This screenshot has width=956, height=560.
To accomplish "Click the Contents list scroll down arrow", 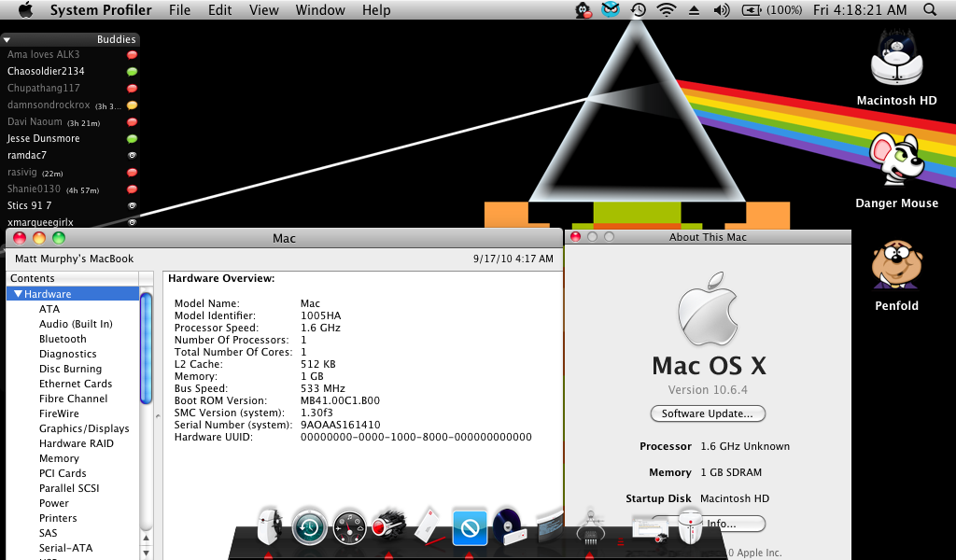I will click(x=146, y=553).
